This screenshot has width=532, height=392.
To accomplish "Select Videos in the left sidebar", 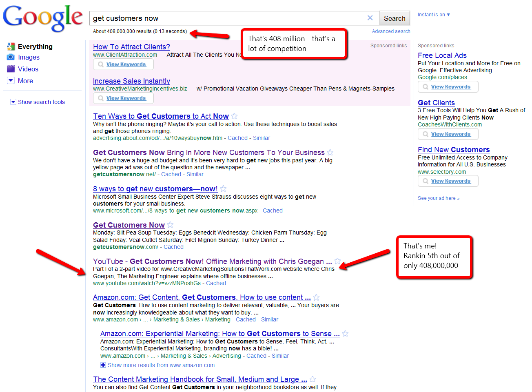I will click(x=28, y=69).
